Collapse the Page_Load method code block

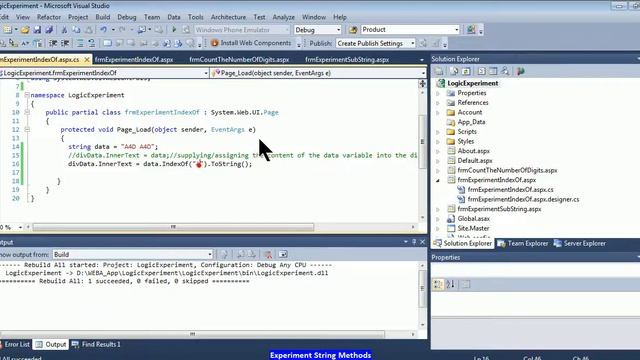(27, 129)
